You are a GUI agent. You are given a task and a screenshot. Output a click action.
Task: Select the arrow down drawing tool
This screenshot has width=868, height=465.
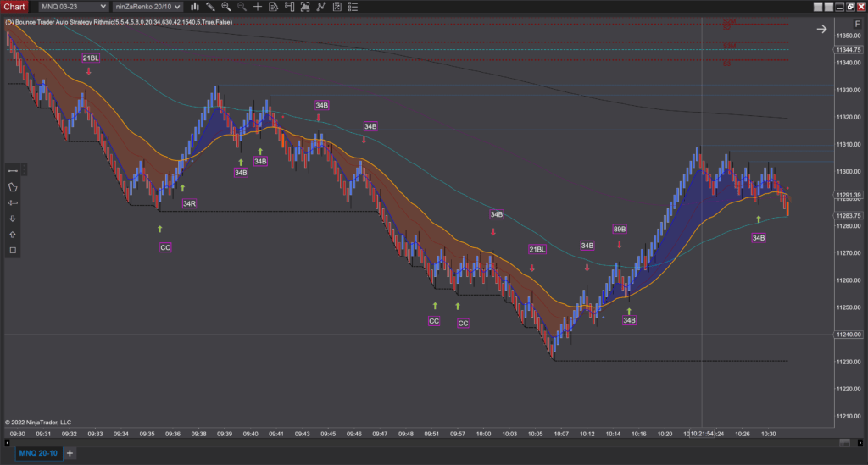(x=13, y=219)
